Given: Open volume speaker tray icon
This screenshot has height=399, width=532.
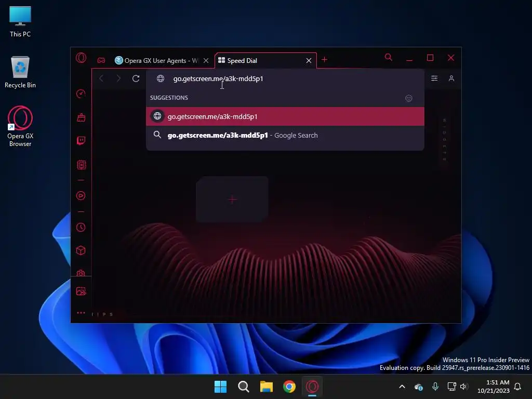Looking at the screenshot, I should [464, 387].
